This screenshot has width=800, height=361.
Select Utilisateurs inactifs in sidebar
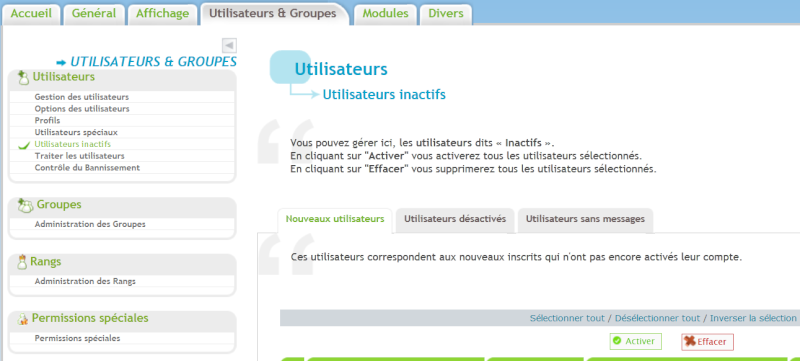click(73, 144)
